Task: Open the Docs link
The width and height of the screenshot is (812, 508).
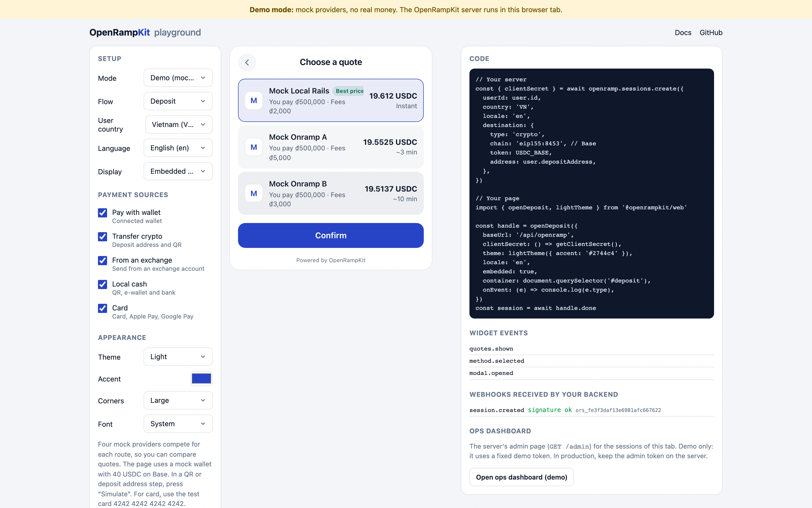Action: click(x=683, y=33)
